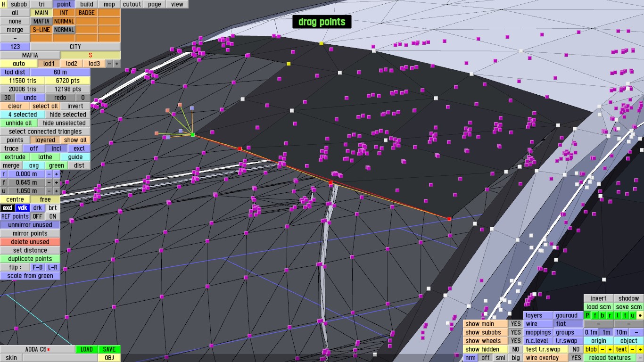Toggle the show main YES setting
The width and height of the screenshot is (644, 362).
point(516,324)
